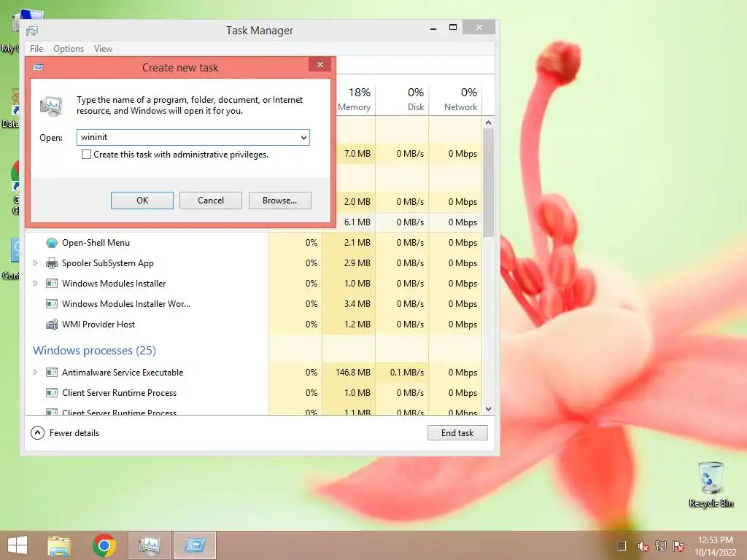Click the 3.4 MB memory value

(357, 304)
